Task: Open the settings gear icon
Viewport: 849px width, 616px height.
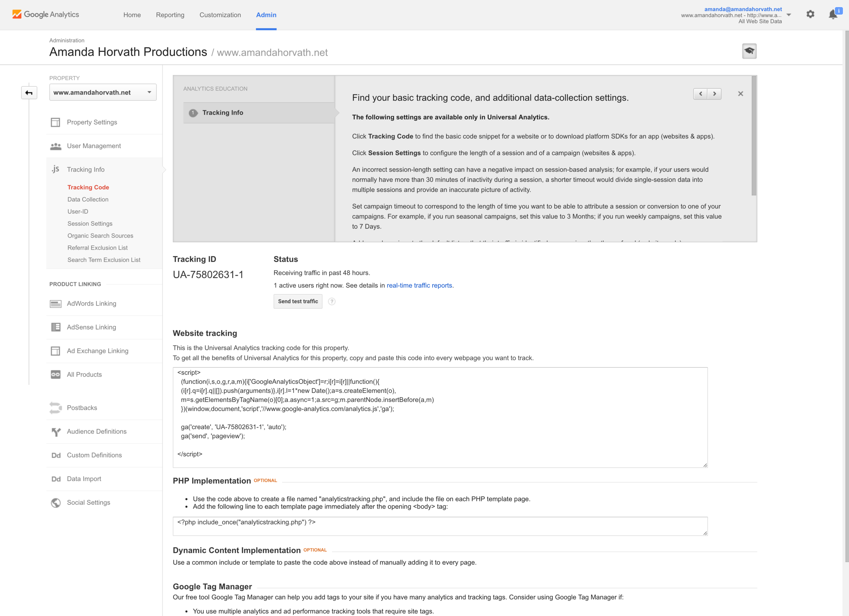Action: pyautogui.click(x=810, y=15)
